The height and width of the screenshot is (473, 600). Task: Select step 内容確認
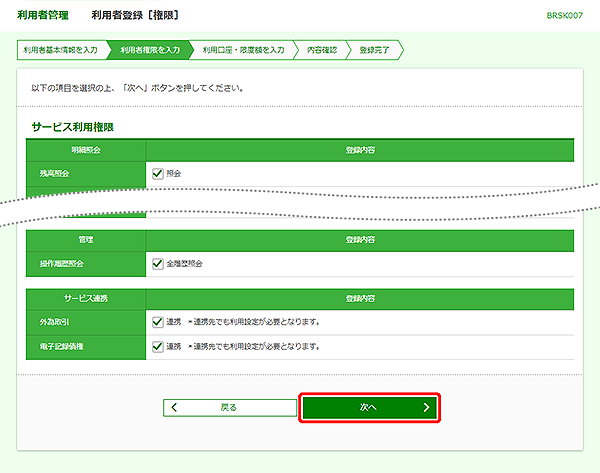(x=322, y=50)
